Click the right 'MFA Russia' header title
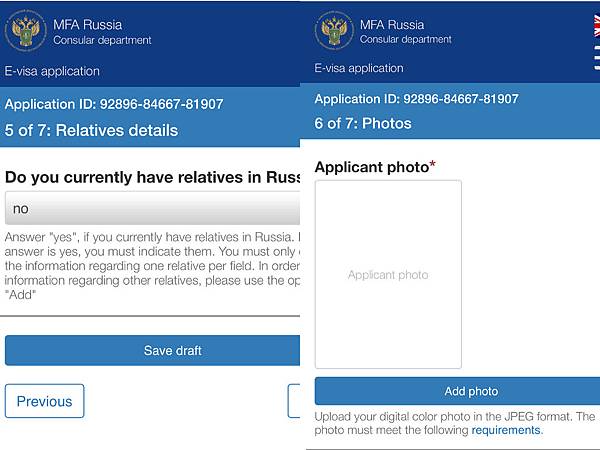The image size is (600, 450). pos(392,25)
